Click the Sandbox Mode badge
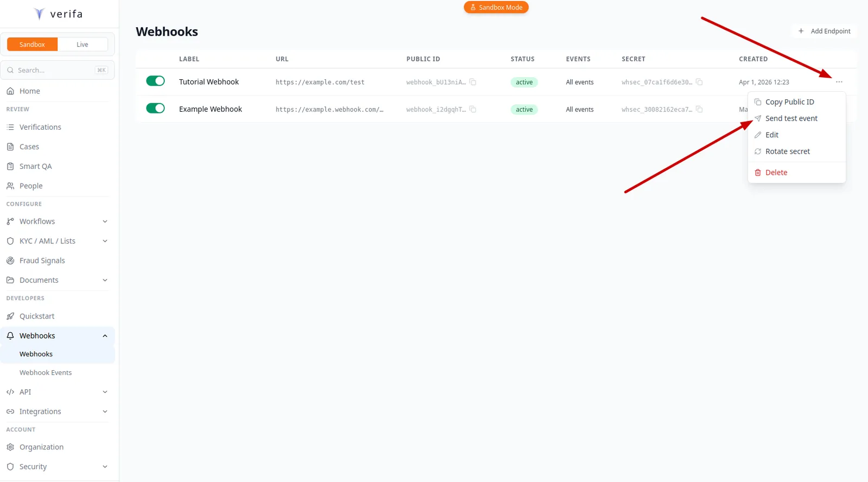868x482 pixels. [x=496, y=8]
